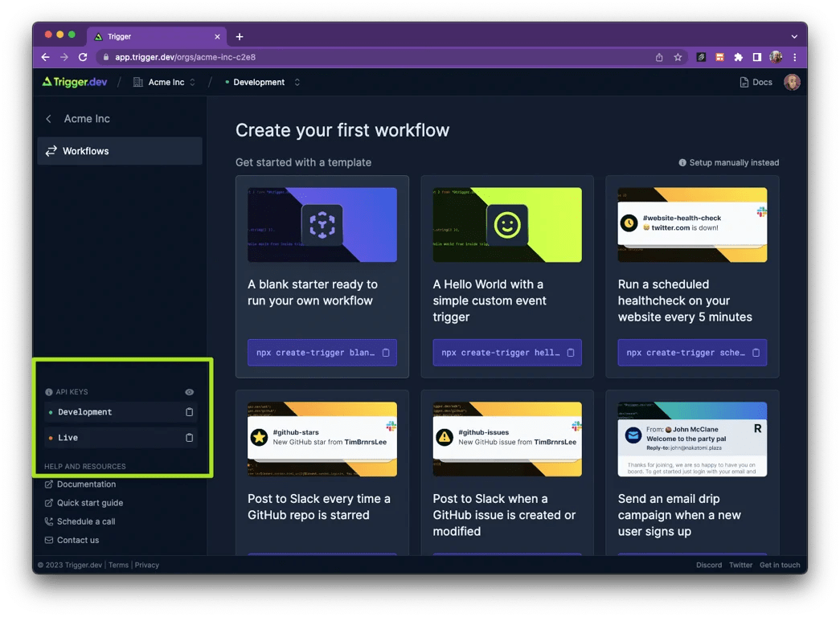Screen dimensions: 840x617
Task: Click the browser address bar URL
Action: point(186,57)
